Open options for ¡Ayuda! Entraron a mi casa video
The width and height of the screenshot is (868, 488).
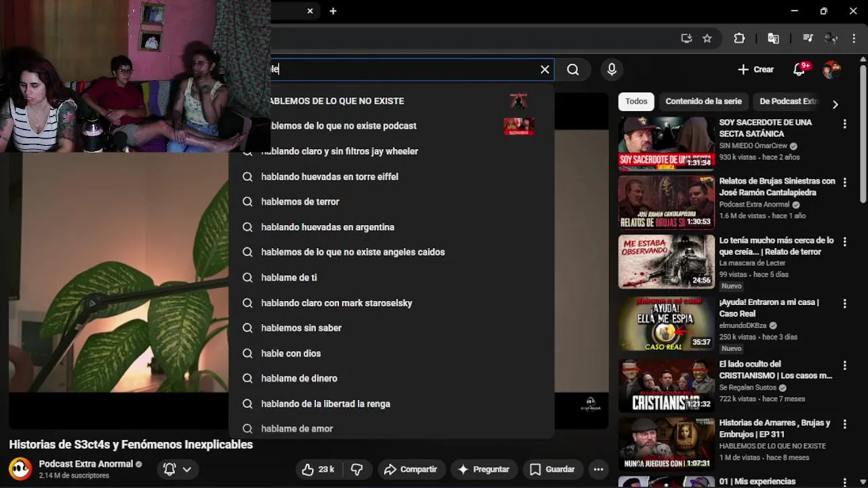(844, 304)
